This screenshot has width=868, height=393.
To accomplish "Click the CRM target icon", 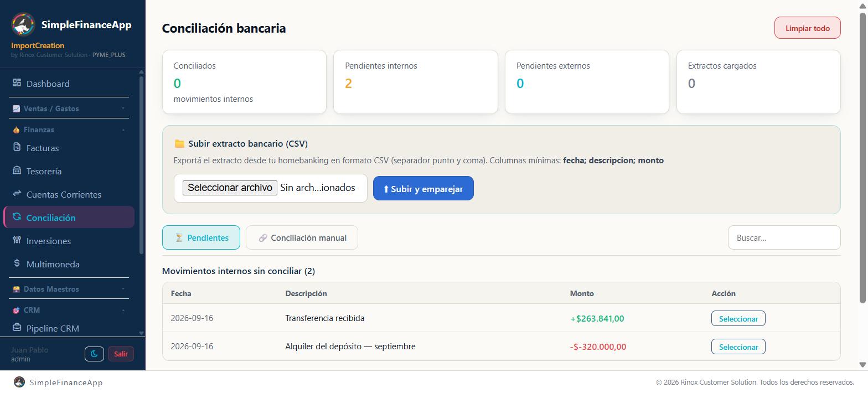I will [16, 310].
